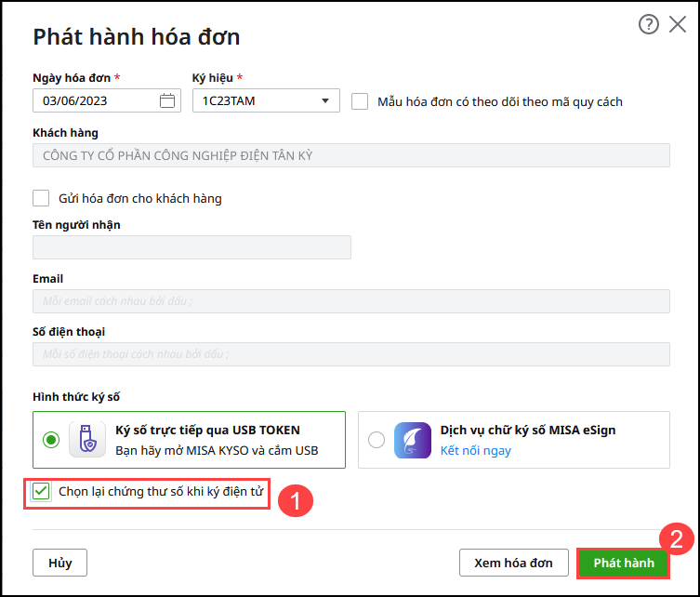The width and height of the screenshot is (700, 597).
Task: Click the Xem hóa đơn button
Action: tap(514, 563)
